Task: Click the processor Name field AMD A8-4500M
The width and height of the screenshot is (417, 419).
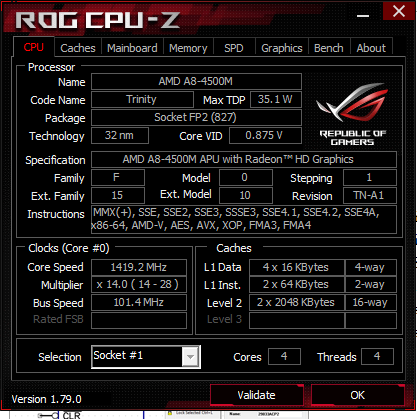Action: pos(196,82)
